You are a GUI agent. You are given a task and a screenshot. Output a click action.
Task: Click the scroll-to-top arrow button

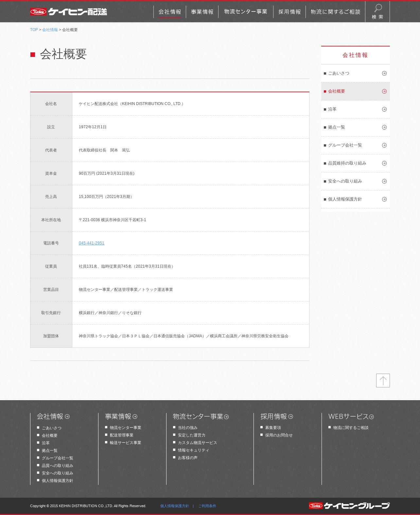click(x=383, y=381)
